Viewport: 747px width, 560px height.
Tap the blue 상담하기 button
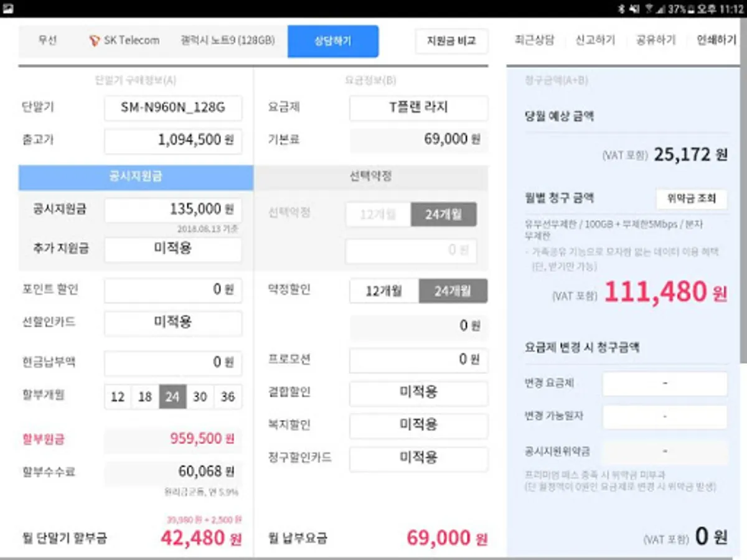pyautogui.click(x=333, y=41)
